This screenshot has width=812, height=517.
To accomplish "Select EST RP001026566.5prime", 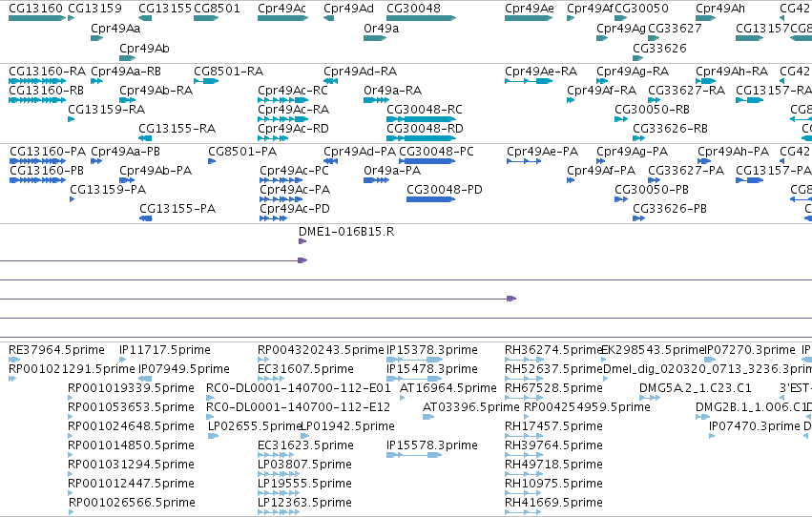I will pos(132,503).
